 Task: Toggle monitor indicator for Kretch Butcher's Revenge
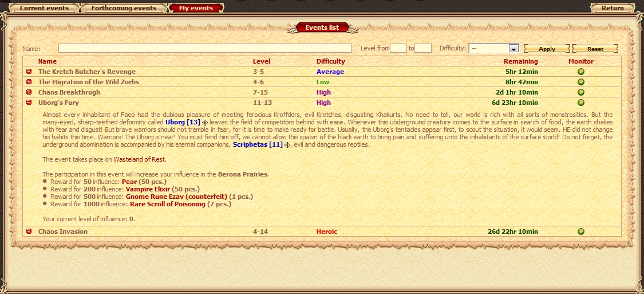[580, 72]
